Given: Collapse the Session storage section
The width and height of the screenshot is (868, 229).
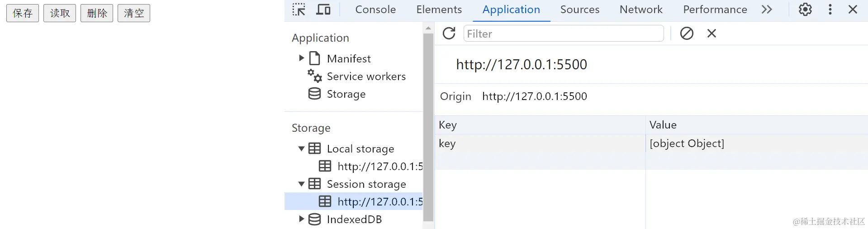Looking at the screenshot, I should 302,184.
